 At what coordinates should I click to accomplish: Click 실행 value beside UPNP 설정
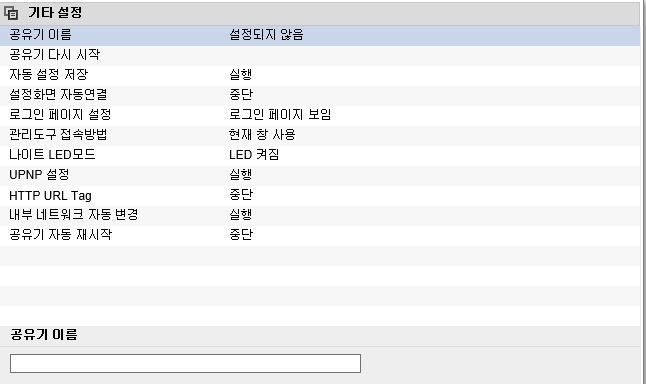pyautogui.click(x=241, y=175)
